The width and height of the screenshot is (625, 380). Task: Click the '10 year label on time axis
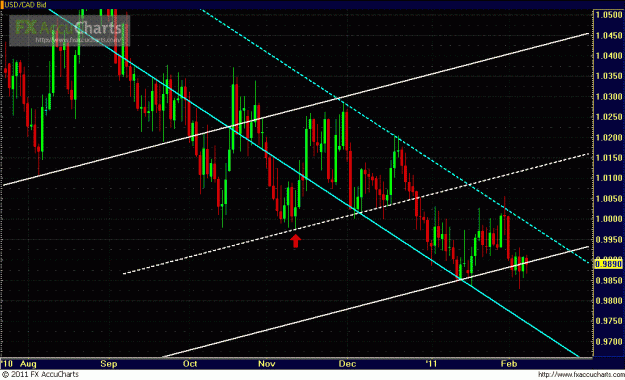tap(7, 364)
